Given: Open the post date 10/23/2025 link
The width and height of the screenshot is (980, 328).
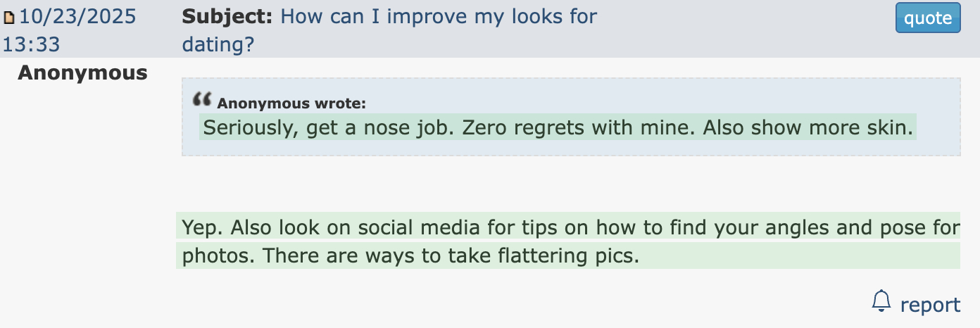Looking at the screenshot, I should click(77, 16).
